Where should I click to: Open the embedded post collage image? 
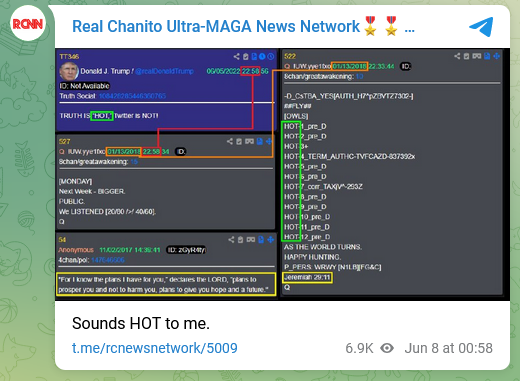tap(282, 174)
